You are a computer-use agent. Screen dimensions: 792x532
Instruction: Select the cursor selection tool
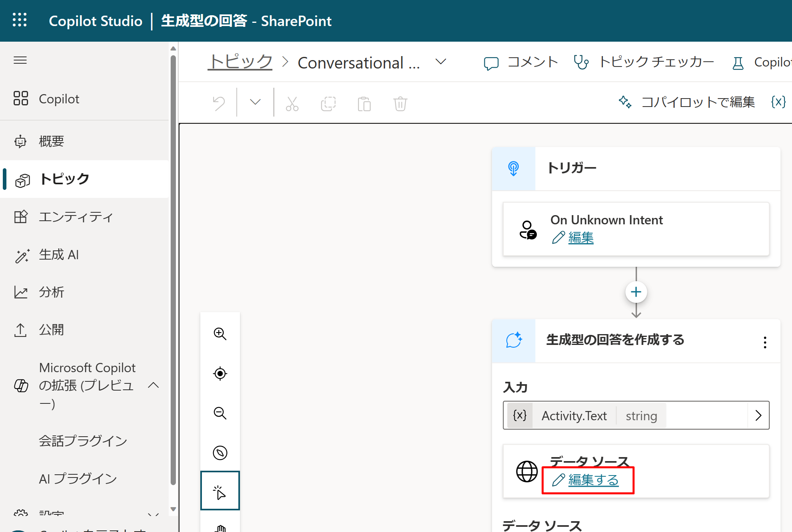[220, 490]
